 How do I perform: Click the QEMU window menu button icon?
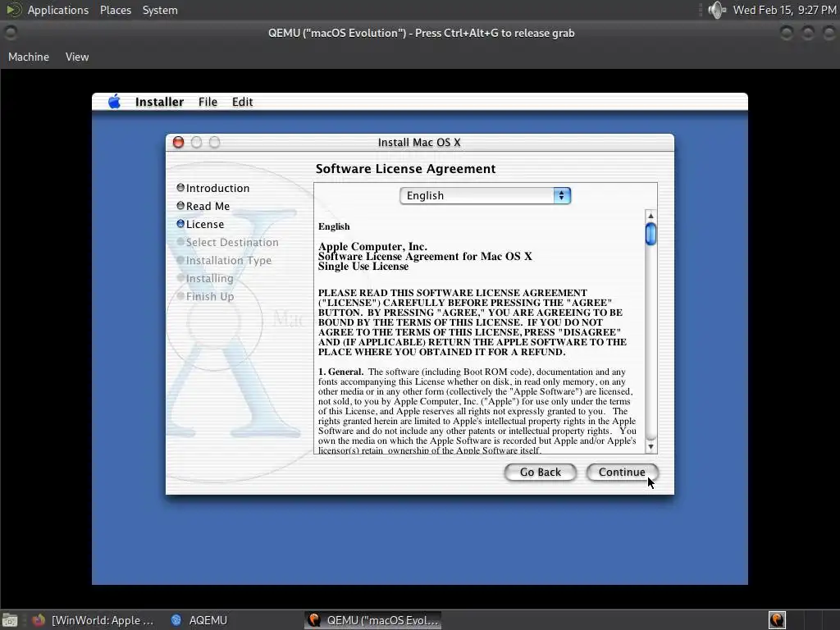pyautogui.click(x=10, y=33)
